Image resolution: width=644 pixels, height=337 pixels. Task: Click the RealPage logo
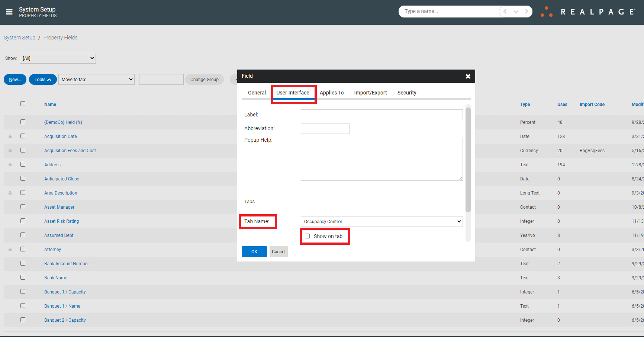pos(591,12)
